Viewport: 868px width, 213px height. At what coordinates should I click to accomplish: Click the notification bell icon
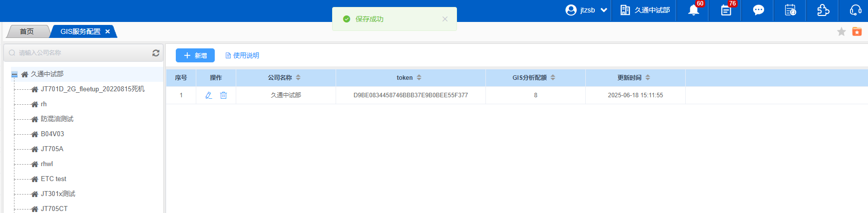693,10
